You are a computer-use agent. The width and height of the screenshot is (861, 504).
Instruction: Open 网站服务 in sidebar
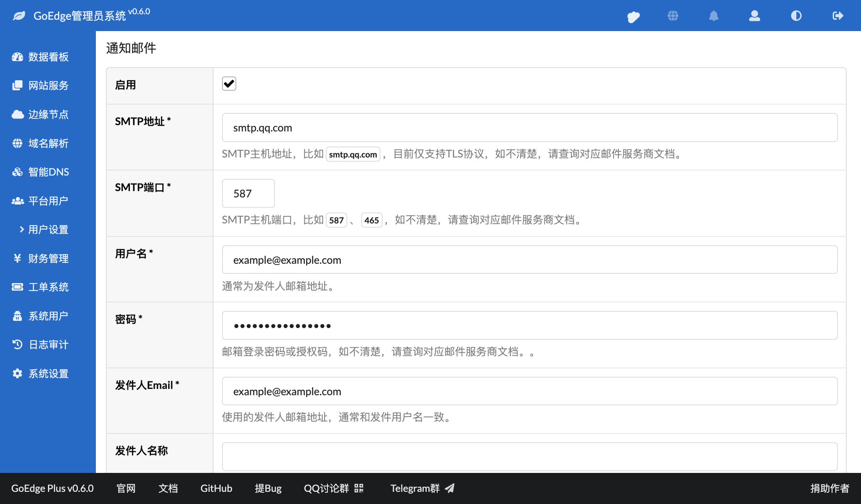(48, 85)
